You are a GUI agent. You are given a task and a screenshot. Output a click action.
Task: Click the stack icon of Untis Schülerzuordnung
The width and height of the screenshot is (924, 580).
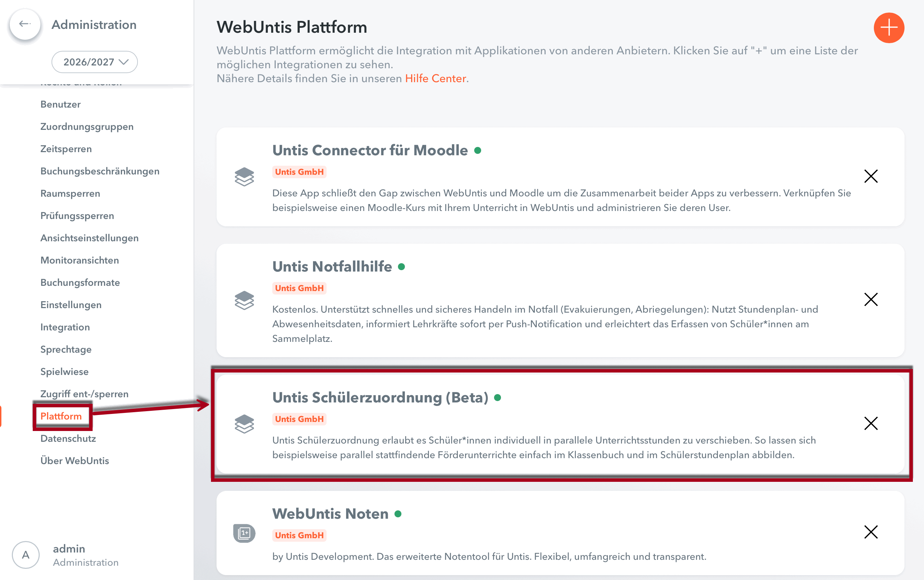pyautogui.click(x=244, y=423)
